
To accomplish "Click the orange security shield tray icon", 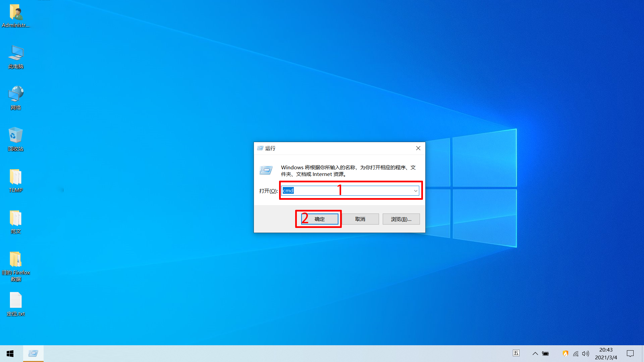I will [x=565, y=354].
